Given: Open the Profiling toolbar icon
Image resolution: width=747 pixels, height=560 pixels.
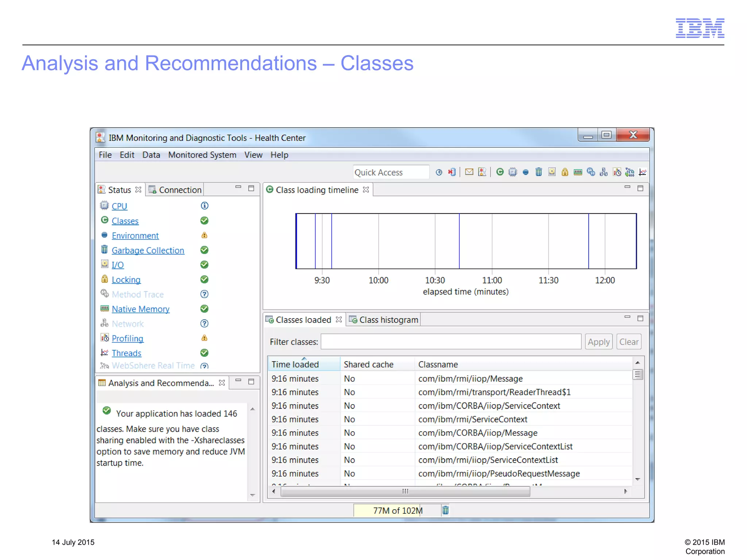Looking at the screenshot, I should (x=617, y=172).
